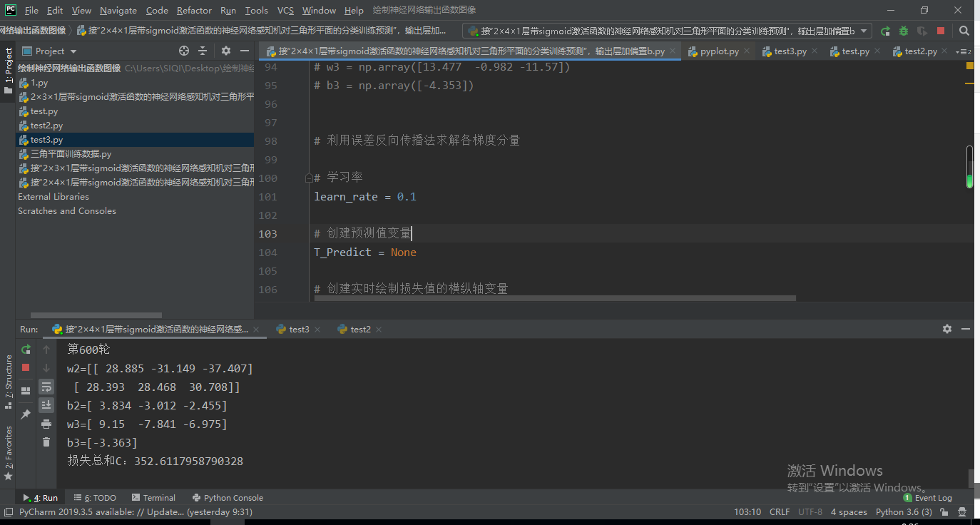
Task: Toggle pin tab in the Run panel
Action: click(x=26, y=414)
